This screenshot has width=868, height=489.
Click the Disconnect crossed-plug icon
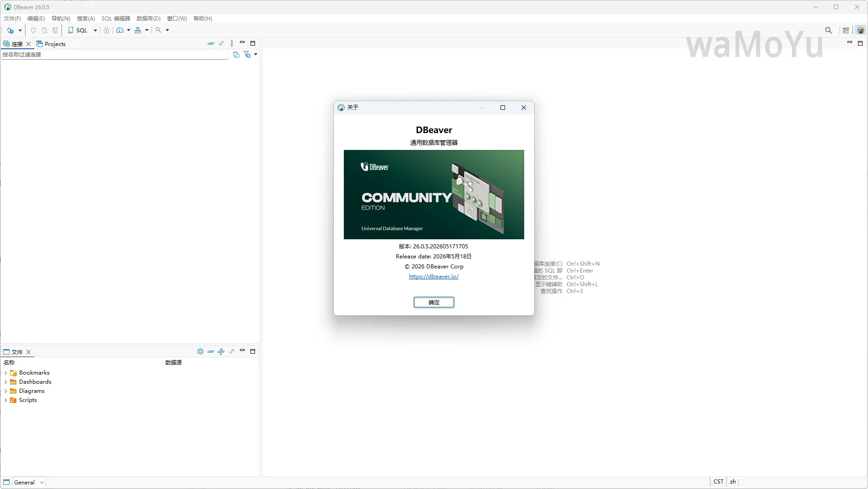coord(55,30)
